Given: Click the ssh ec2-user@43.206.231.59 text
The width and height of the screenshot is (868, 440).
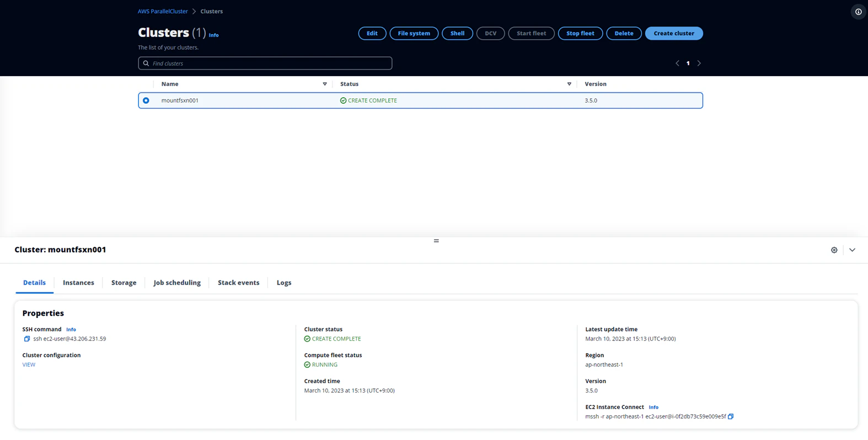Looking at the screenshot, I should pos(69,339).
